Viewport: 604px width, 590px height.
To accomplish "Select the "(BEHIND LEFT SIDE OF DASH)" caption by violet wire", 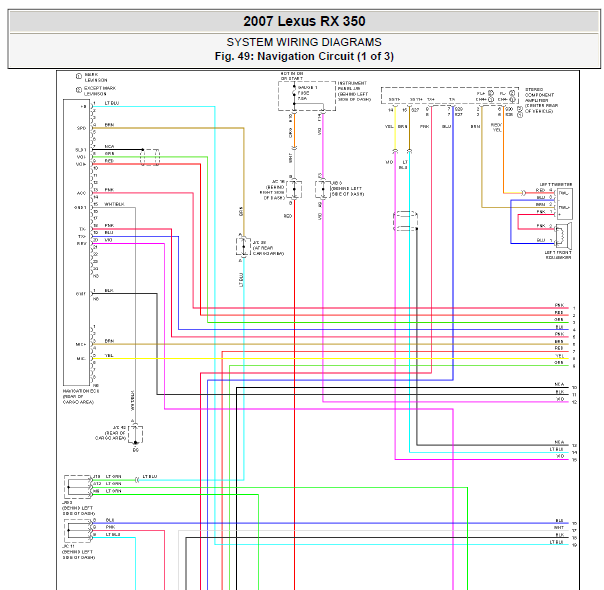I will pos(347,191).
